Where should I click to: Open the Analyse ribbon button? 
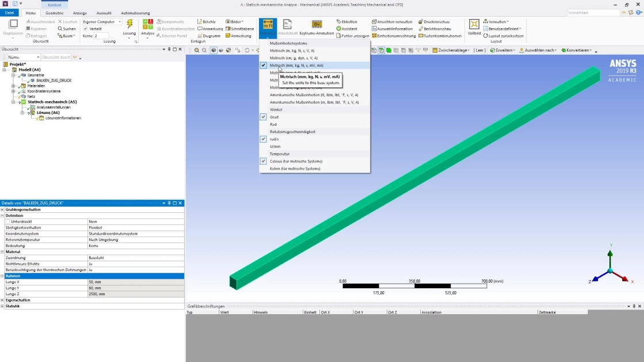(147, 28)
